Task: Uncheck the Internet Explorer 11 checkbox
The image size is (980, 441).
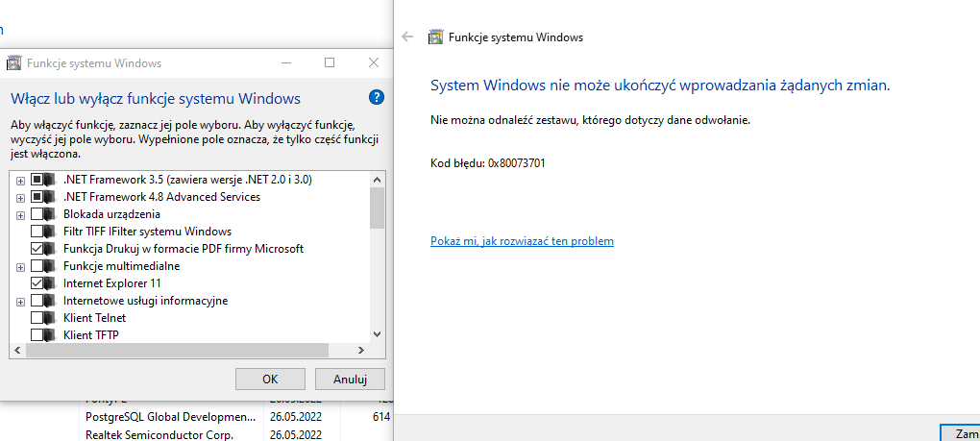Action: [x=37, y=283]
